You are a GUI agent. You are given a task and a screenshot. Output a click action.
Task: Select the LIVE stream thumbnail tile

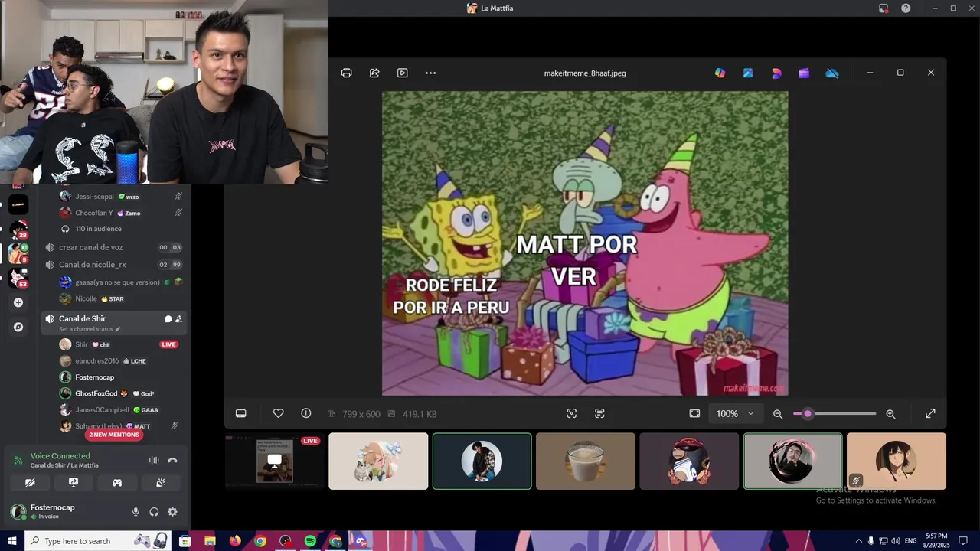coord(274,461)
